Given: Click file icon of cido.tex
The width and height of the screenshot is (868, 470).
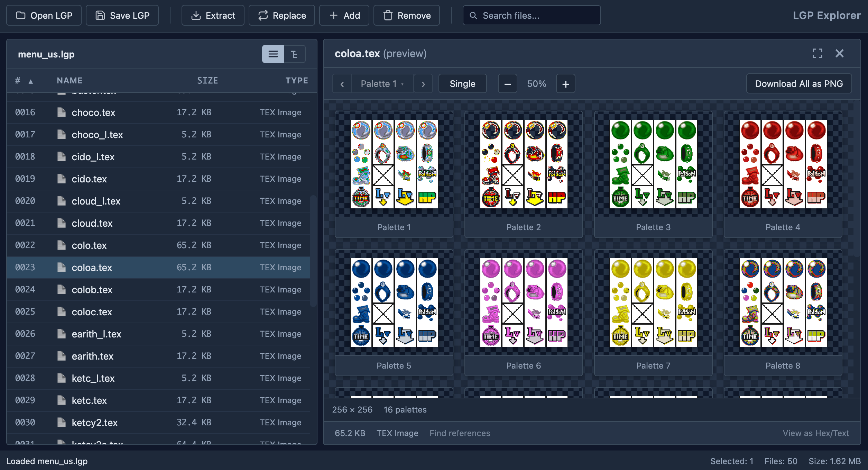Looking at the screenshot, I should 62,179.
